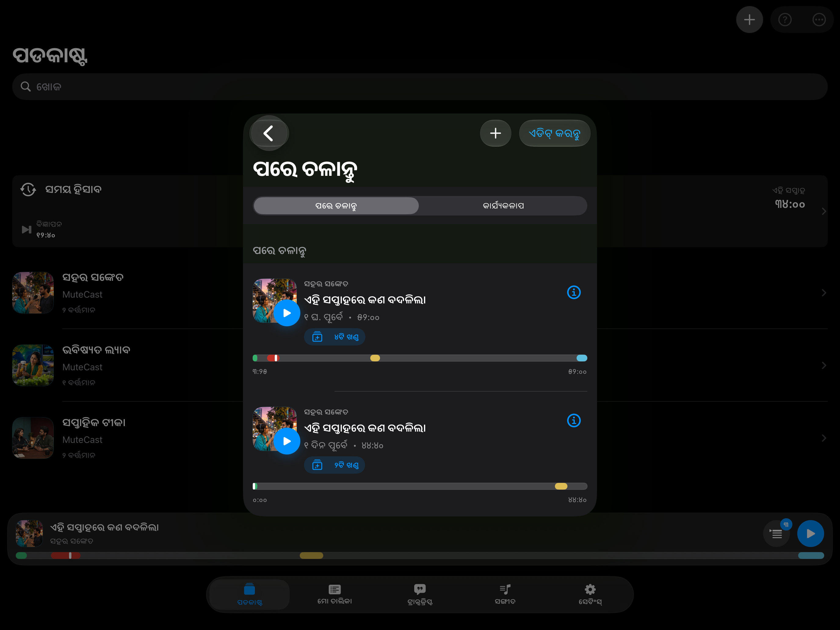
Task: Open ଏଡିଟ୍ କରନ୍ତୁ edit button
Action: tap(554, 133)
